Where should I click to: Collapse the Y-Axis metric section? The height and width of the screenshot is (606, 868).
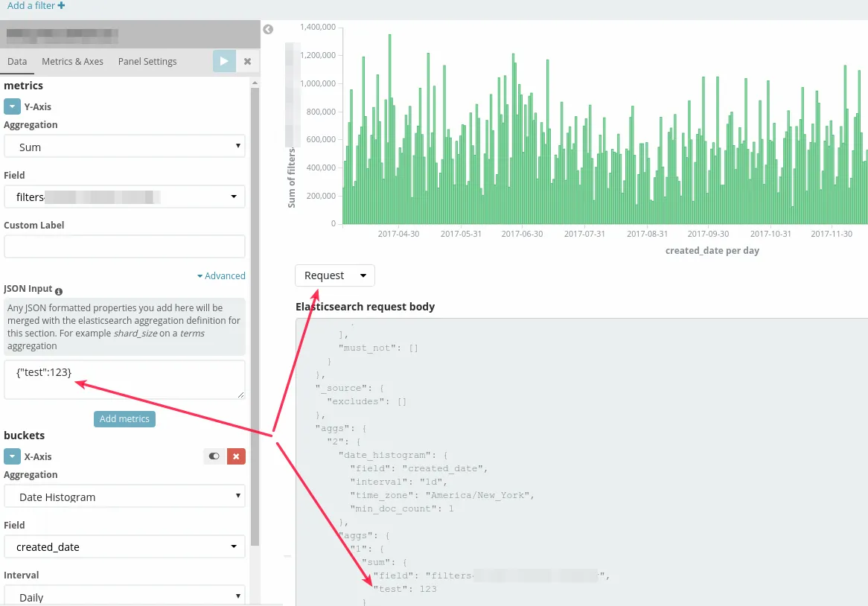[12, 106]
